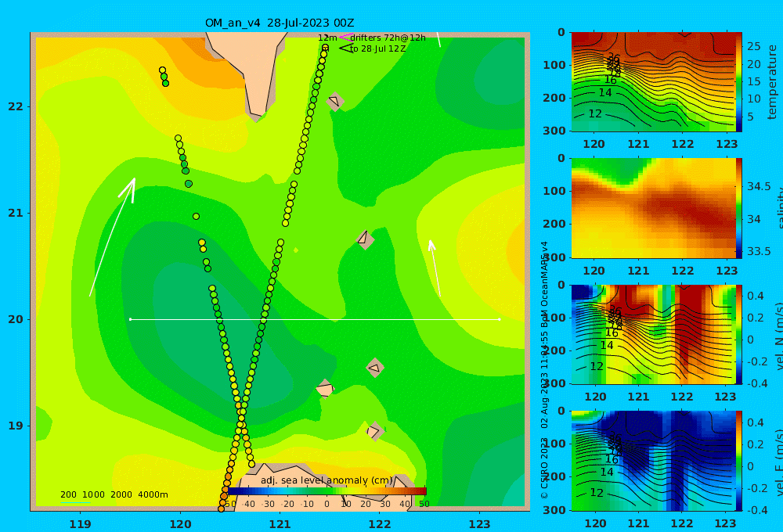Click the black arrow symbol beside 'to 28 Jul 12Z'
Image resolution: width=783 pixels, height=532 pixels.
(x=345, y=49)
